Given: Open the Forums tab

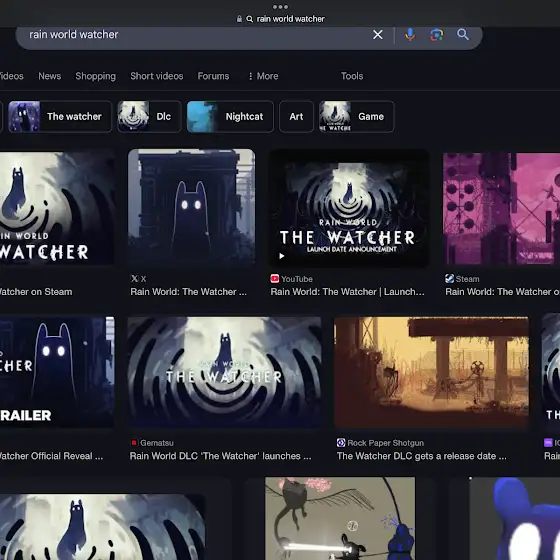Looking at the screenshot, I should coord(214,76).
